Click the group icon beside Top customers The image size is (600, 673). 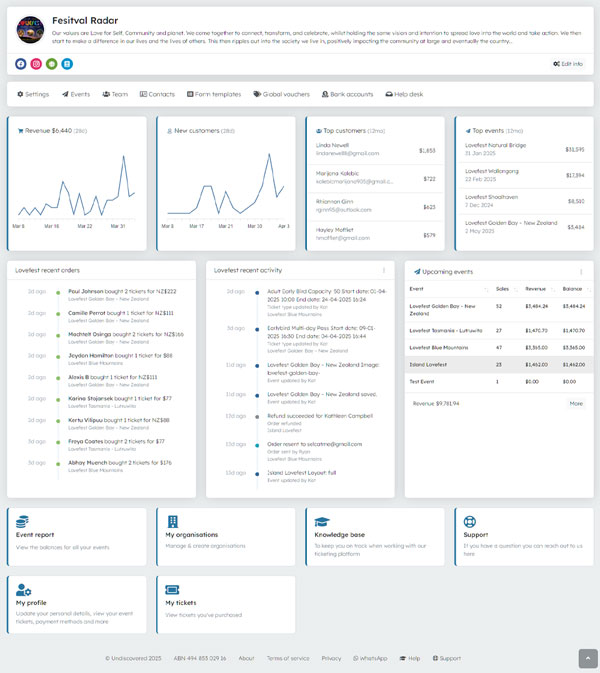pyautogui.click(x=319, y=131)
